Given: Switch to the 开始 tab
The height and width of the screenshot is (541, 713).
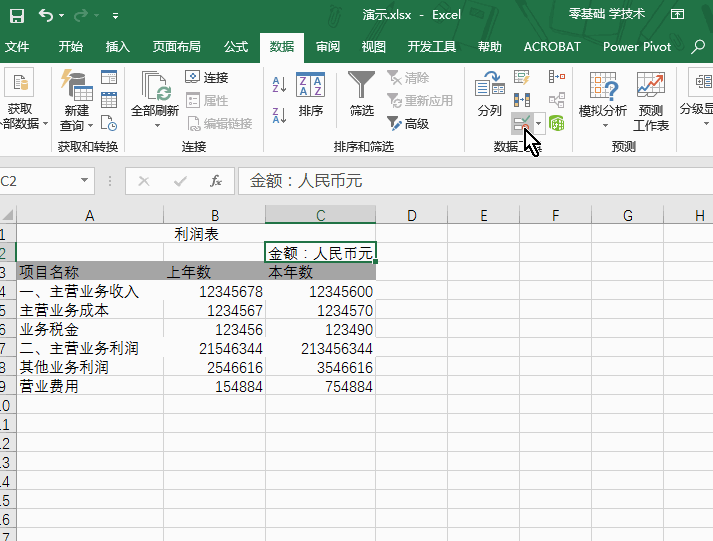Looking at the screenshot, I should click(70, 46).
